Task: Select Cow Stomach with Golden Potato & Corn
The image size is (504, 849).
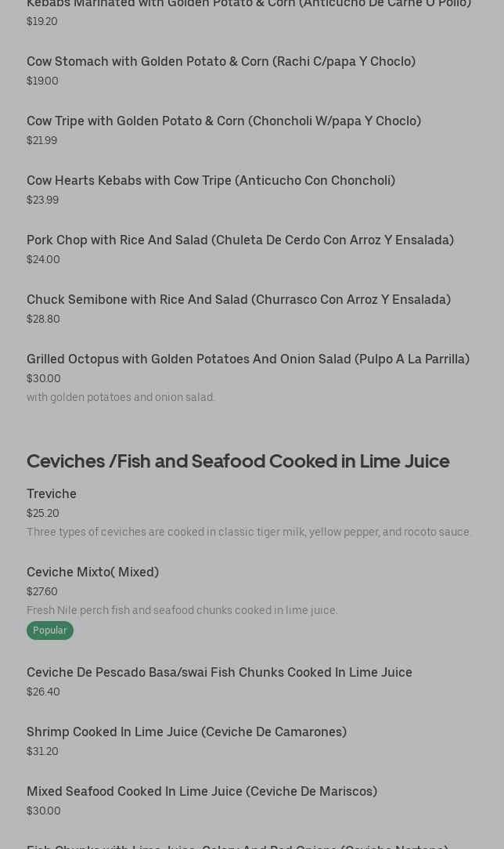Action: pos(221,61)
